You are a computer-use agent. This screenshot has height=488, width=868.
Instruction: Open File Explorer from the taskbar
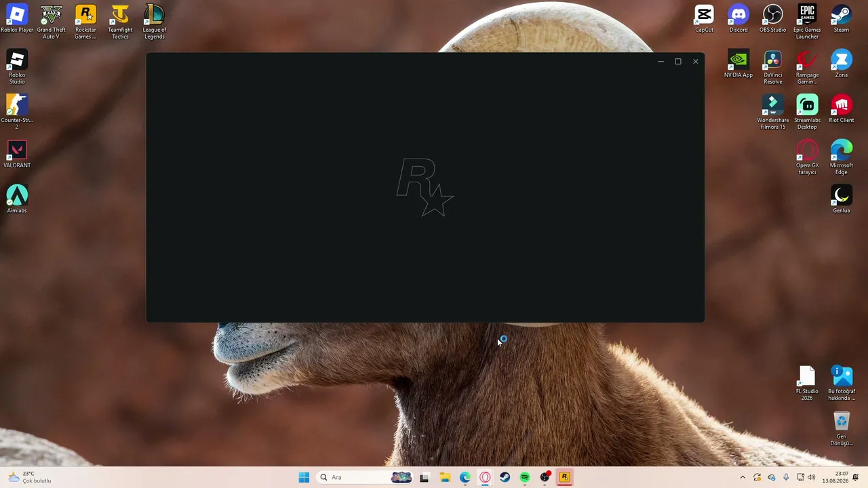pyautogui.click(x=445, y=477)
